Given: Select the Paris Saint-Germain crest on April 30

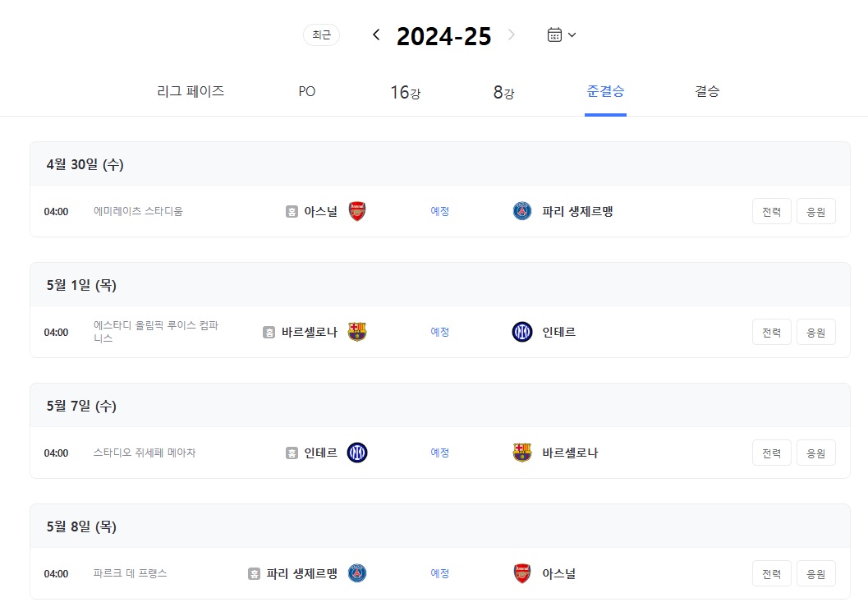Looking at the screenshot, I should 522,211.
